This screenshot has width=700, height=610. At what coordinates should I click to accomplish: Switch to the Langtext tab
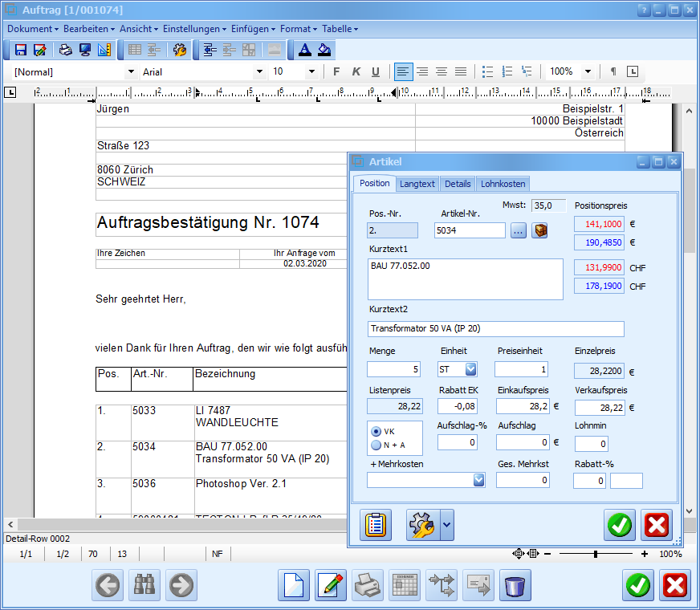(417, 184)
